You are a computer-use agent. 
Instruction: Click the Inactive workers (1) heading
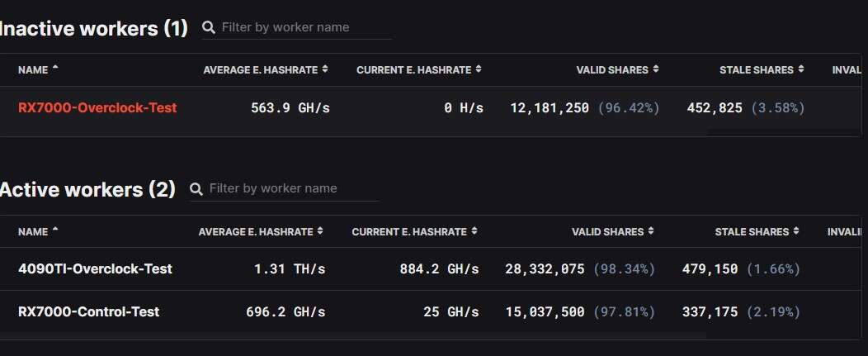[x=94, y=29]
